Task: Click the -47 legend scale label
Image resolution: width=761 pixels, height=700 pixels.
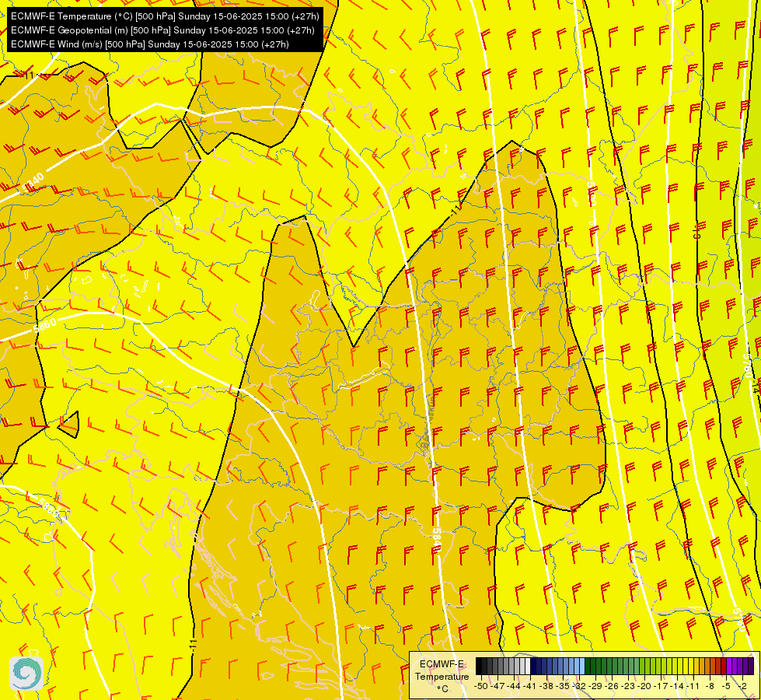Action: coord(497,686)
